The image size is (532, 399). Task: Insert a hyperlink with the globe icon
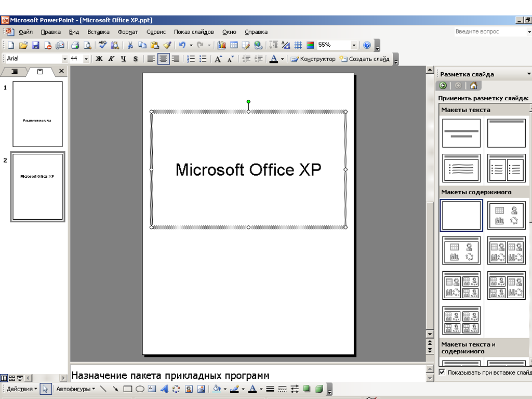(x=258, y=45)
